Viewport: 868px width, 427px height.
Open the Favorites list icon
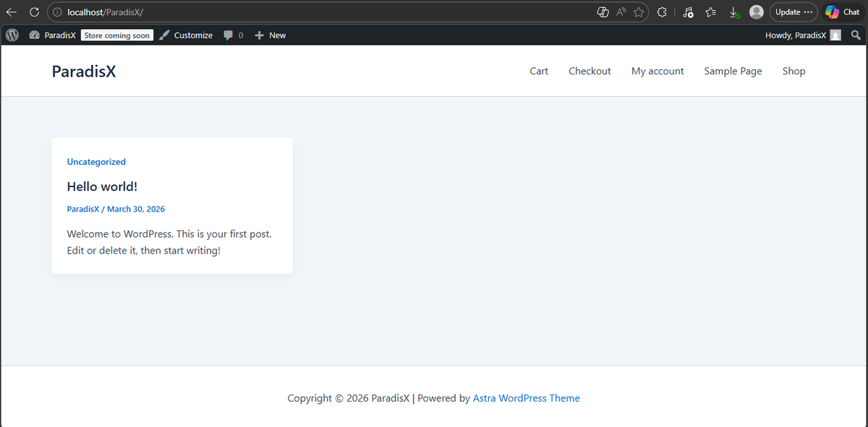coord(711,12)
